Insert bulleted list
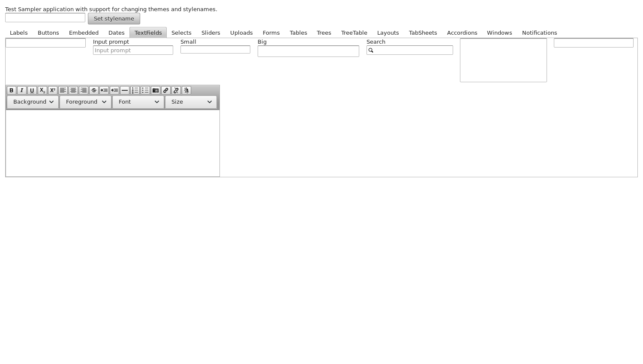The width and height of the screenshot is (643, 364). 145,90
